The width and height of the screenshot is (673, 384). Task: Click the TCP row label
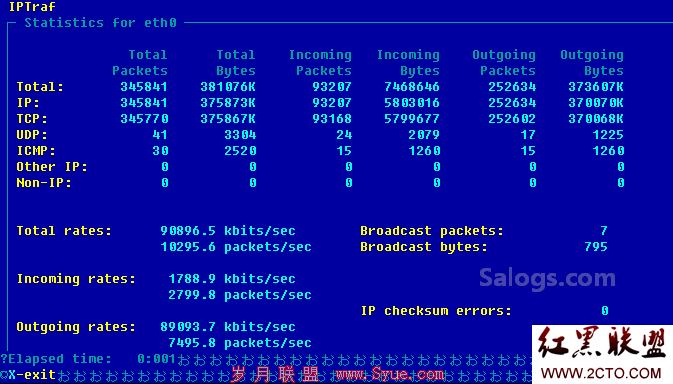pos(32,119)
